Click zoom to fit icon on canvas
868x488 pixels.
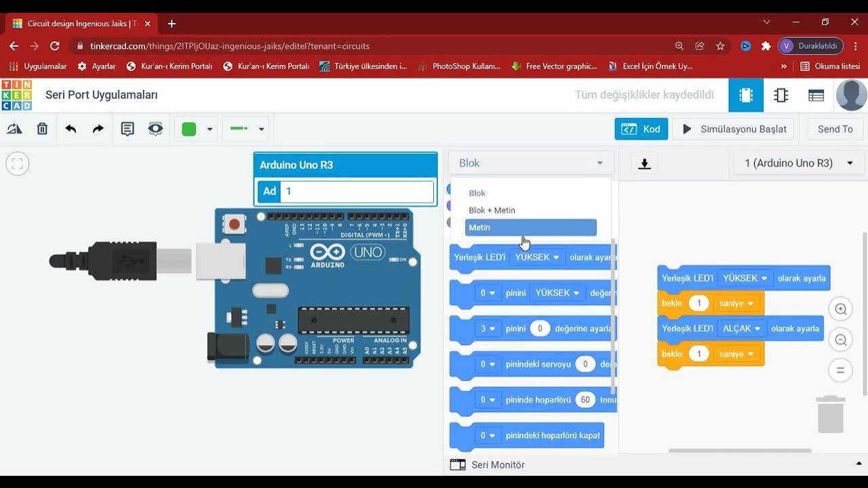coord(18,163)
